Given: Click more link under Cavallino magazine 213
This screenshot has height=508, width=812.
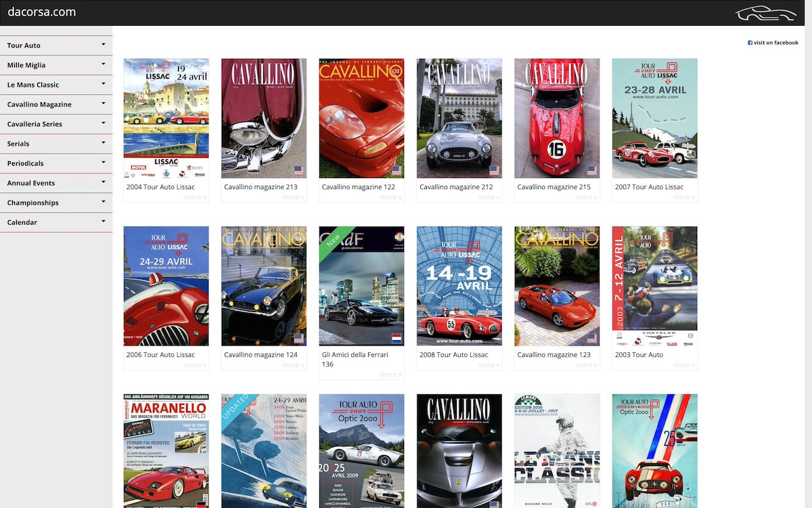Looking at the screenshot, I should tap(293, 197).
